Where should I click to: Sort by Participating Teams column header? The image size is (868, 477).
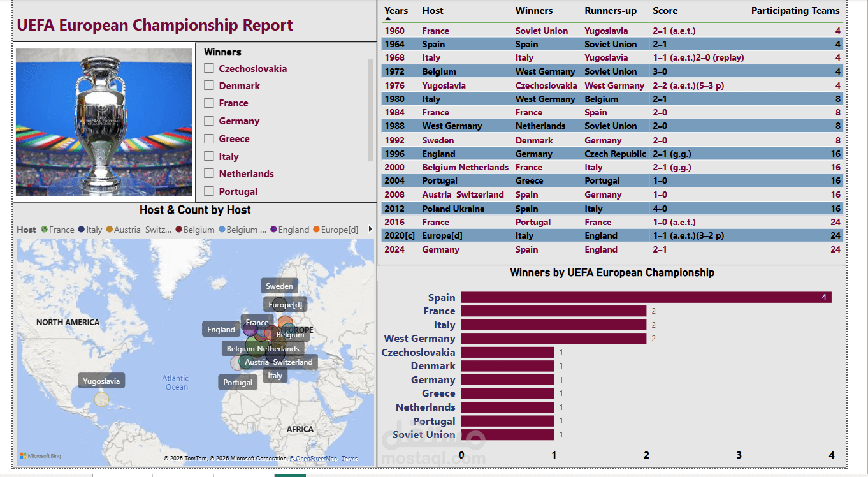click(x=795, y=11)
